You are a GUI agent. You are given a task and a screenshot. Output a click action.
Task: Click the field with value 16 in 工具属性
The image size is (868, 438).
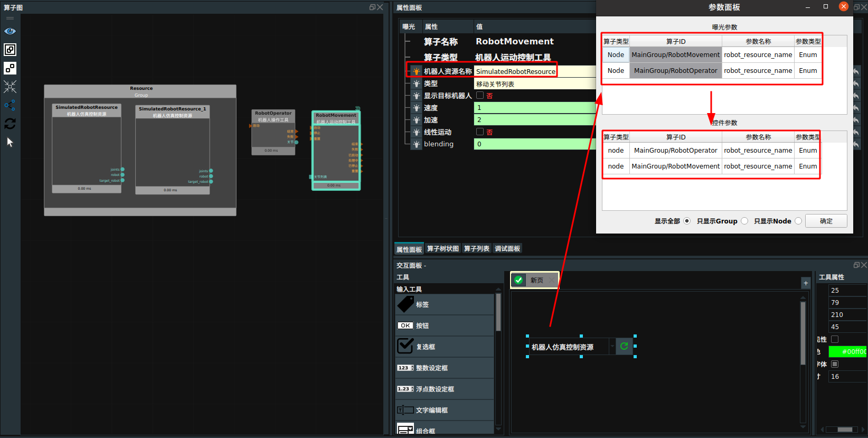847,376
